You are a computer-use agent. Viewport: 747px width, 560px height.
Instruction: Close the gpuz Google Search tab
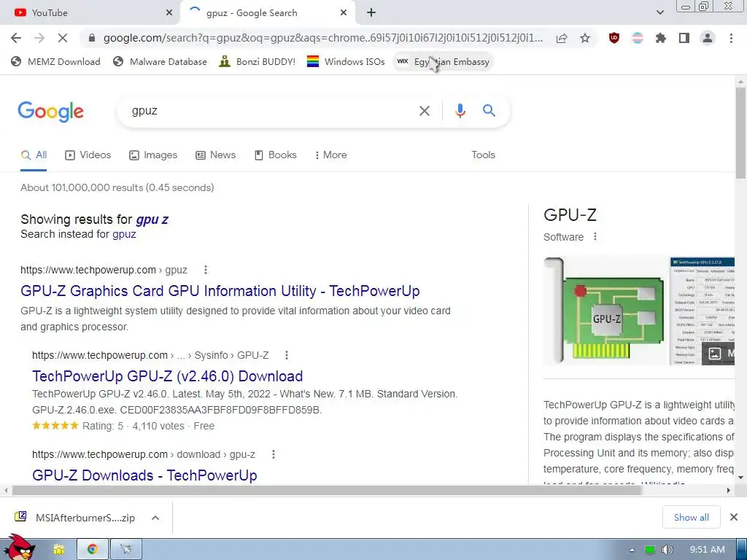[344, 13]
